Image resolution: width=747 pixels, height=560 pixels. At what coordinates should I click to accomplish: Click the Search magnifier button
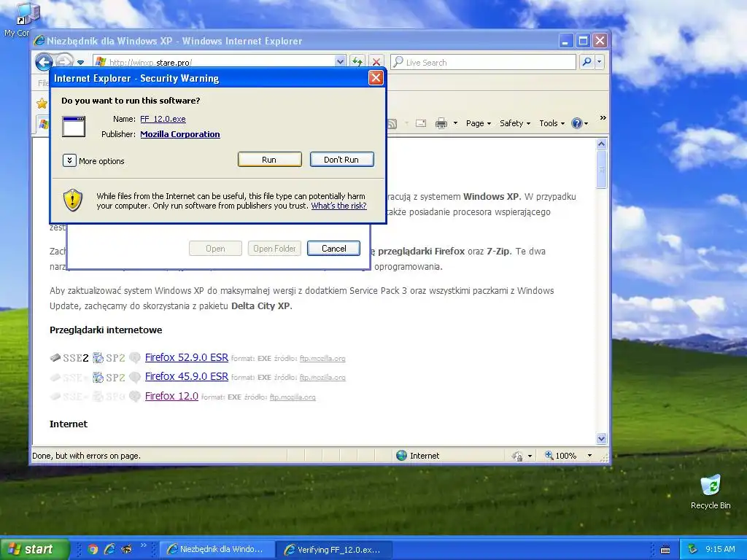click(587, 61)
